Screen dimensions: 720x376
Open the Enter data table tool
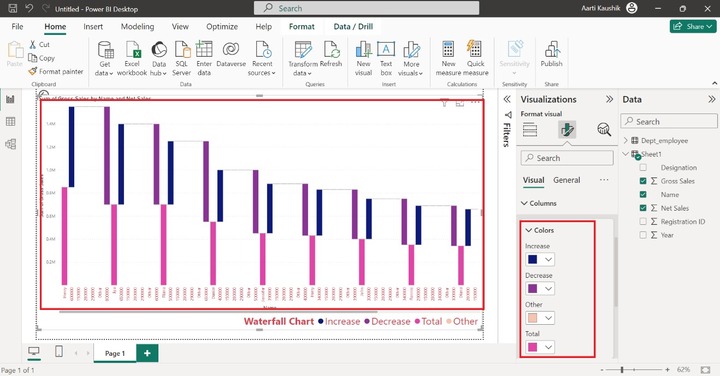204,58
